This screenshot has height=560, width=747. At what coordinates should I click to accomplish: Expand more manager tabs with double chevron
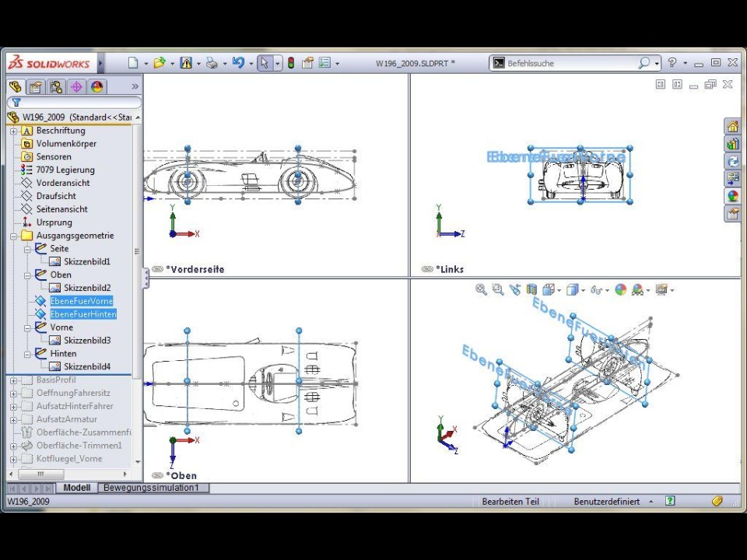coord(135,86)
